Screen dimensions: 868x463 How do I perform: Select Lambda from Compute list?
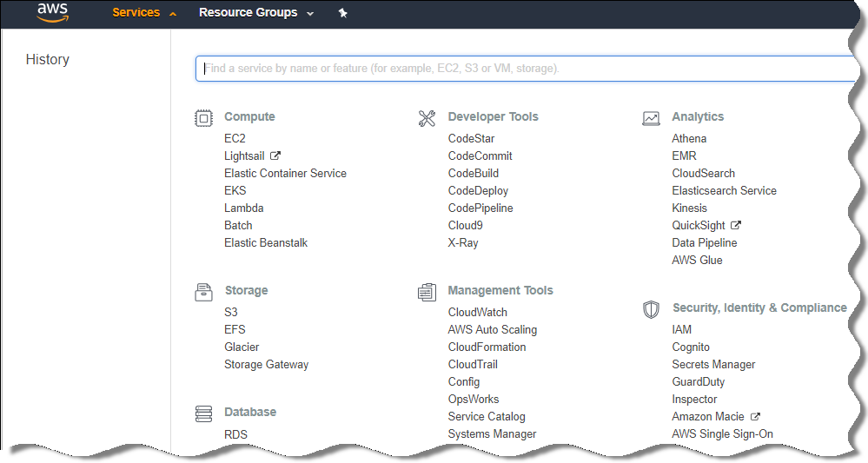tap(243, 208)
